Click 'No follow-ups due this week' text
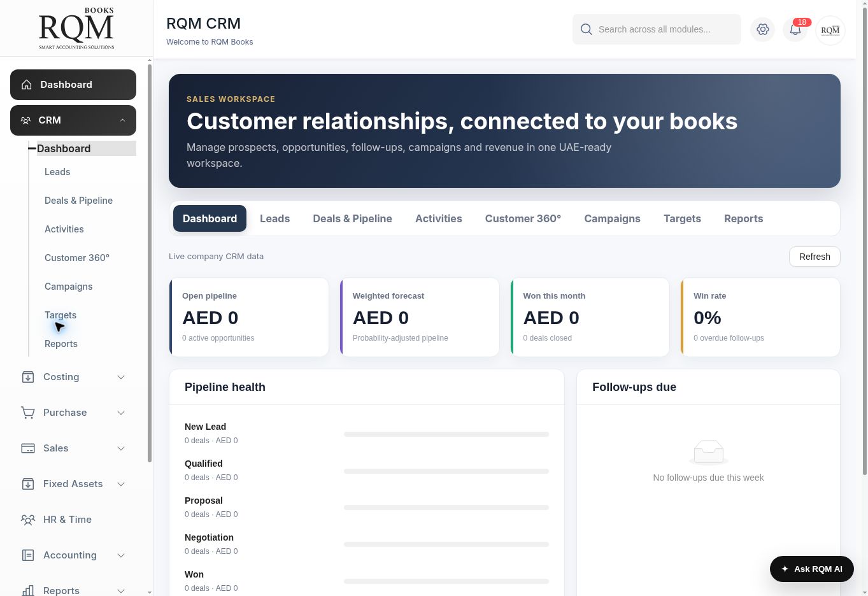 pos(708,478)
